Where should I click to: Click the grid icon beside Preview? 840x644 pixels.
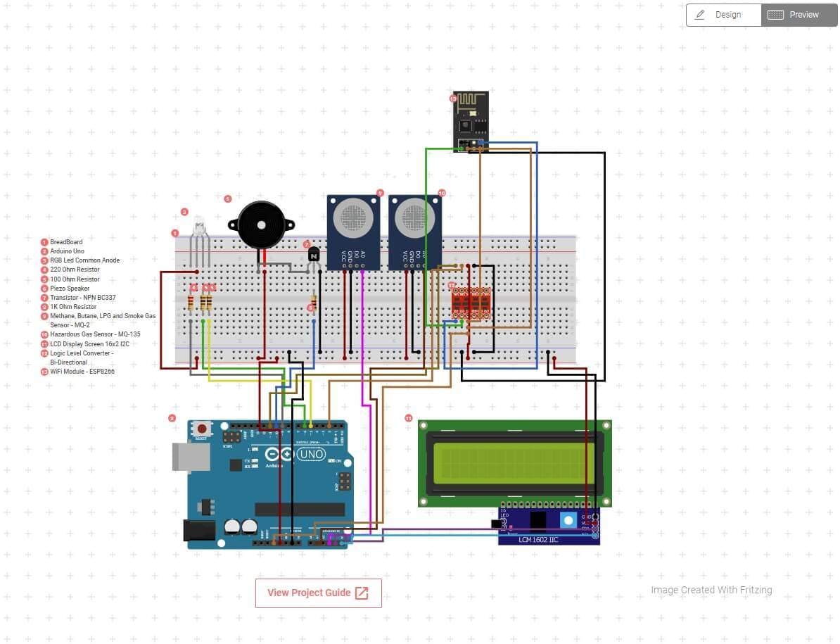pyautogui.click(x=775, y=15)
